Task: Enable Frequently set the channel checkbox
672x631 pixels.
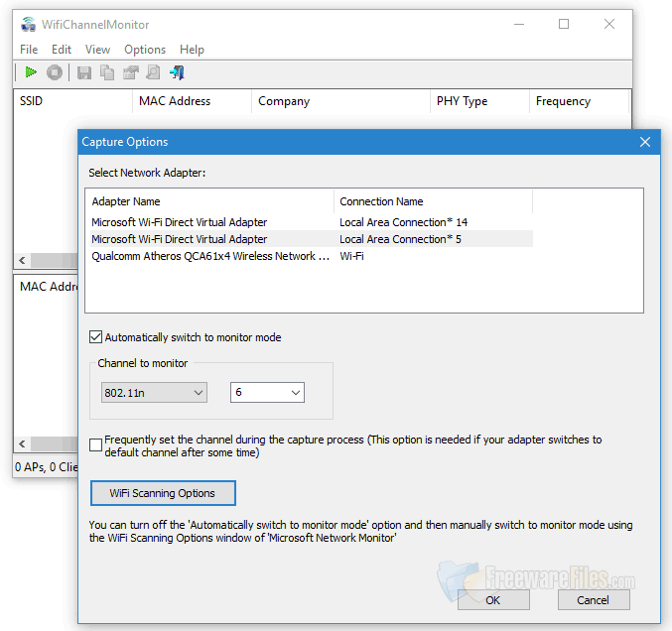Action: pos(96,445)
